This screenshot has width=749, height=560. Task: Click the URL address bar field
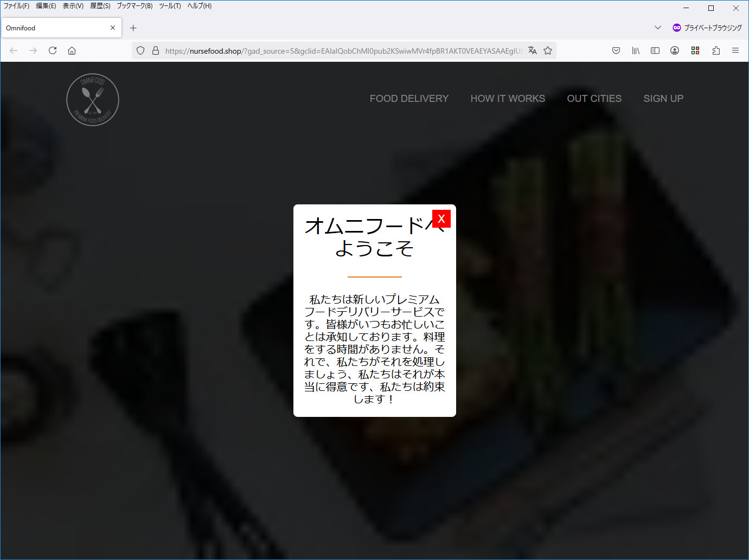click(x=342, y=51)
